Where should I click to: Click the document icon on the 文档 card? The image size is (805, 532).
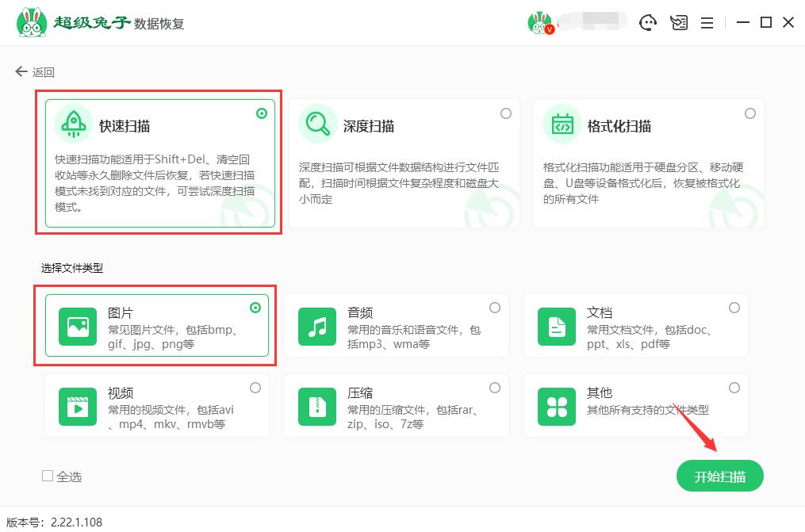coord(556,325)
